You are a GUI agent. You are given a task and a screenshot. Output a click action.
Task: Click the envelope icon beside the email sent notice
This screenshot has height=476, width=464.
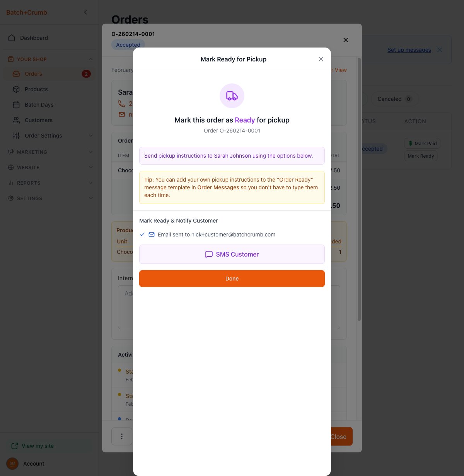pyautogui.click(x=152, y=235)
